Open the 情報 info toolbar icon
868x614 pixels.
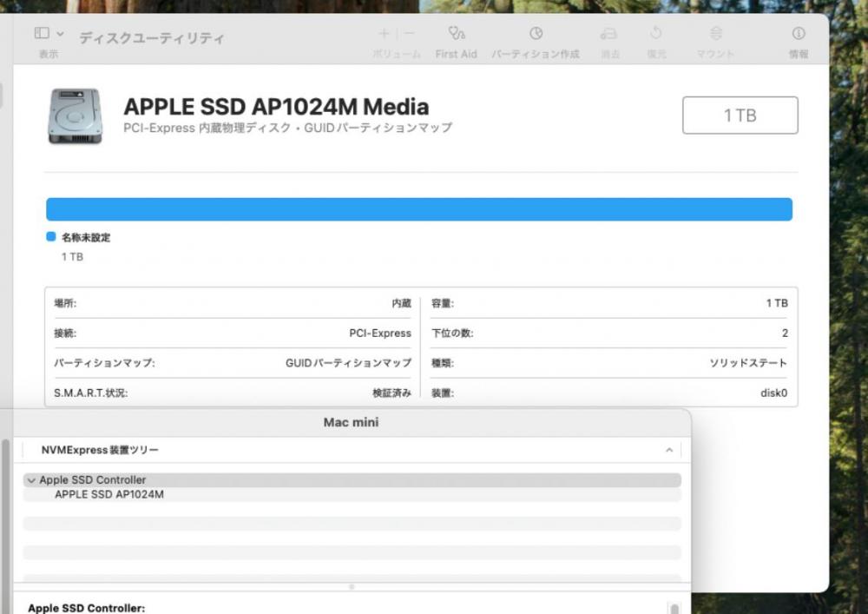799,33
